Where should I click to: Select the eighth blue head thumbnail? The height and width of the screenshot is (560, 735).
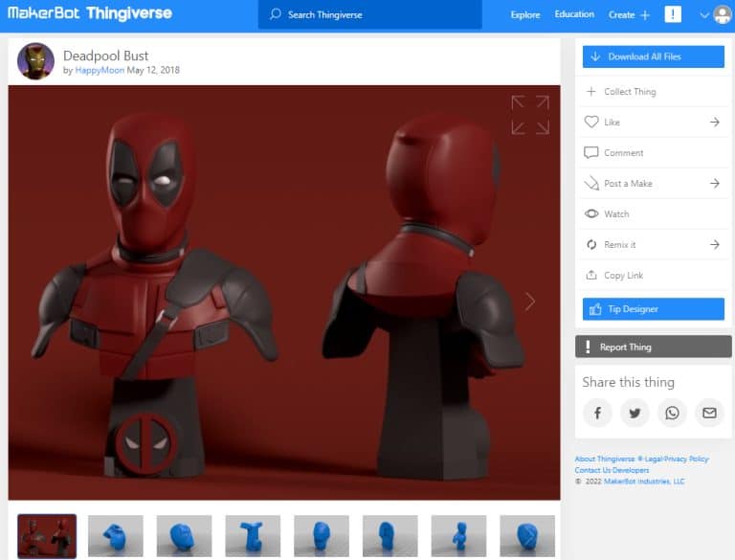coord(527,536)
